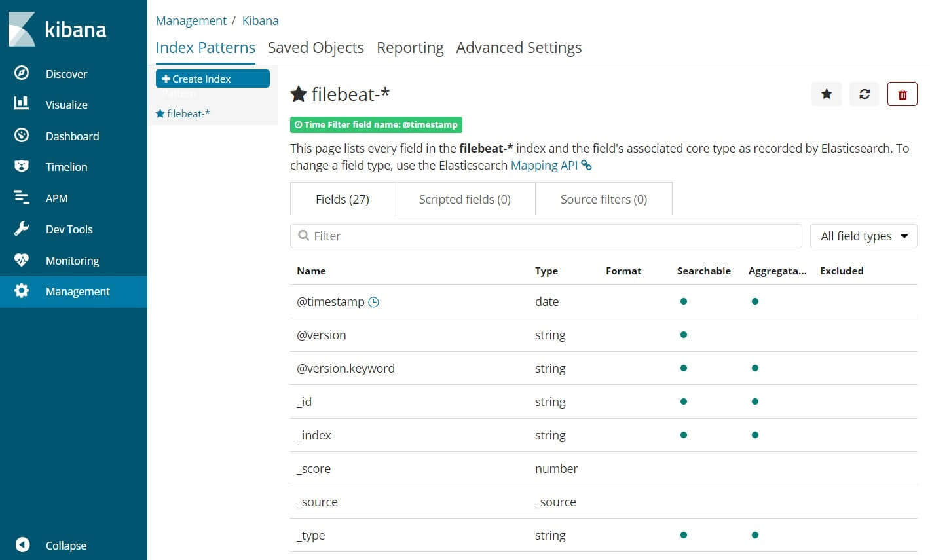Open the All field types dropdown
This screenshot has height=560, width=930.
863,236
